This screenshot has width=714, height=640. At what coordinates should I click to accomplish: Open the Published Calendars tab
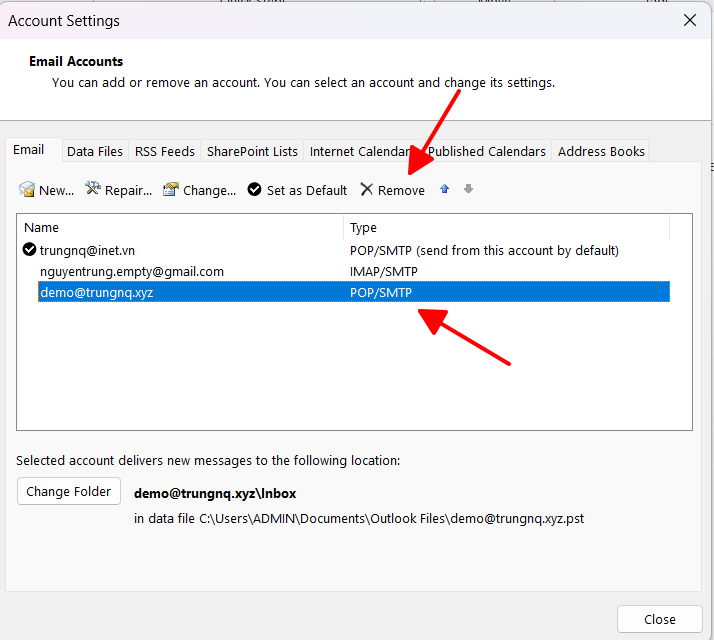pyautogui.click(x=487, y=151)
